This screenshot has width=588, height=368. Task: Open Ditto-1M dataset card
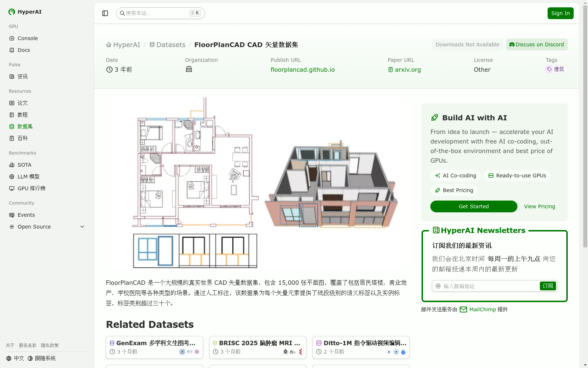[361, 347]
